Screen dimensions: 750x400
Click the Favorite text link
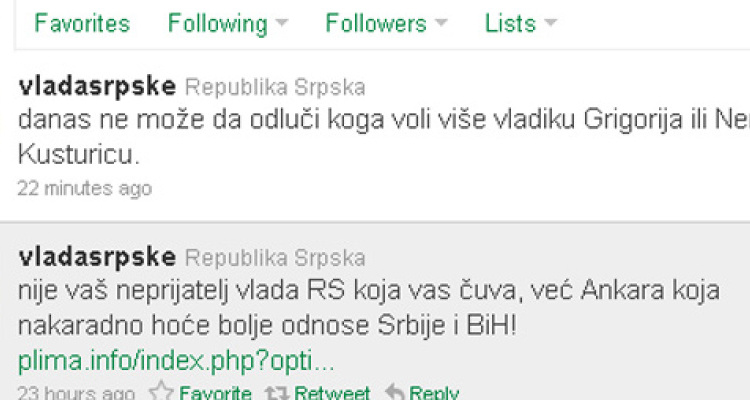[x=215, y=393]
